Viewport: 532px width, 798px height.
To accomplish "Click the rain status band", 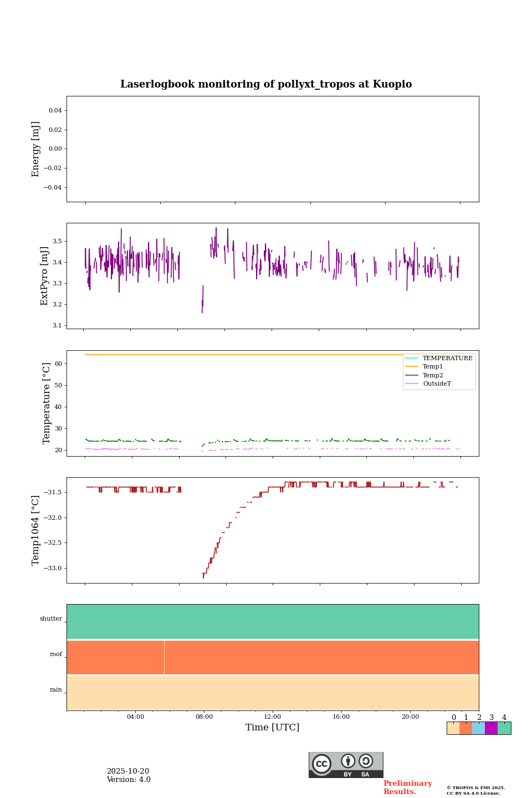I will [x=273, y=693].
